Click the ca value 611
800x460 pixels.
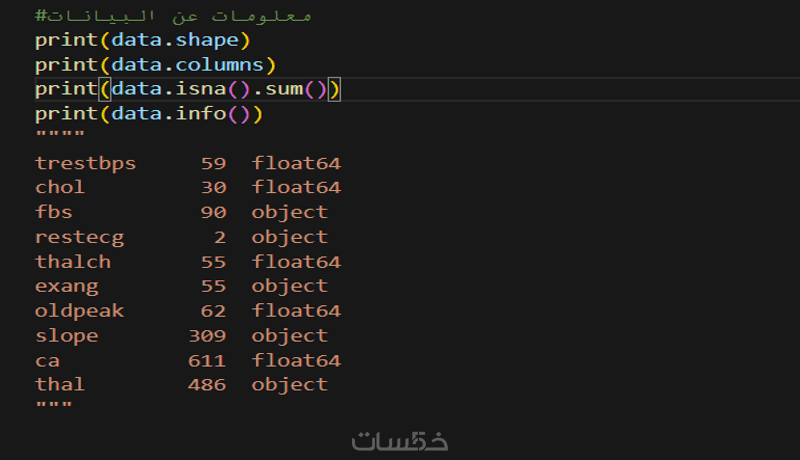207,360
